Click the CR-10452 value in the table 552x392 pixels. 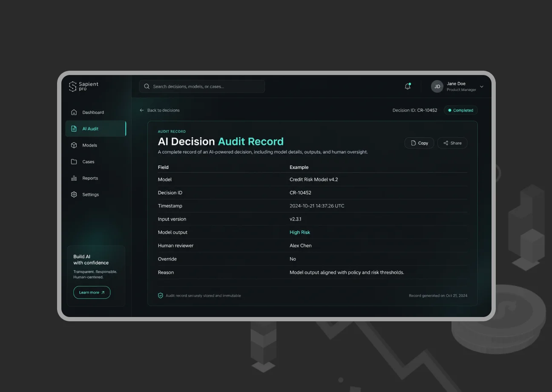[300, 193]
